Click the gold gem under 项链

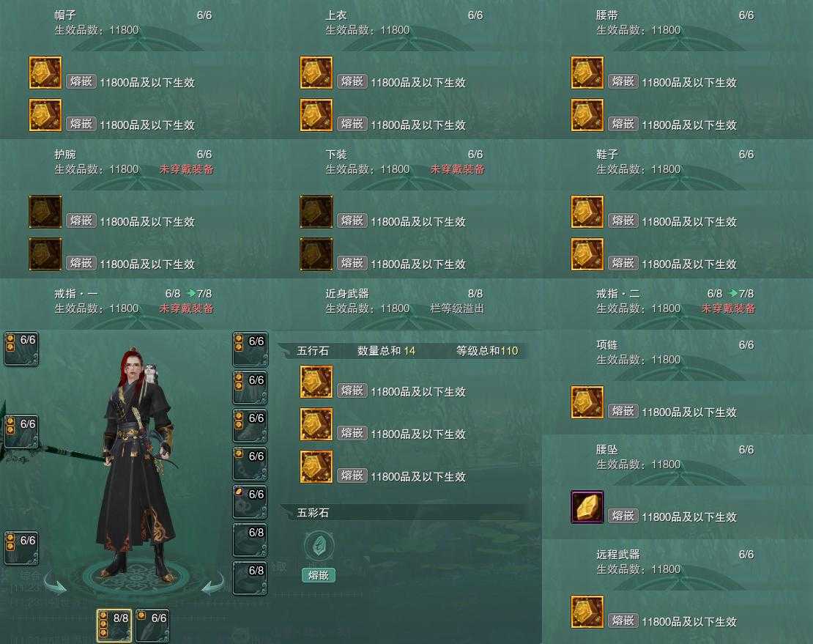click(x=587, y=402)
